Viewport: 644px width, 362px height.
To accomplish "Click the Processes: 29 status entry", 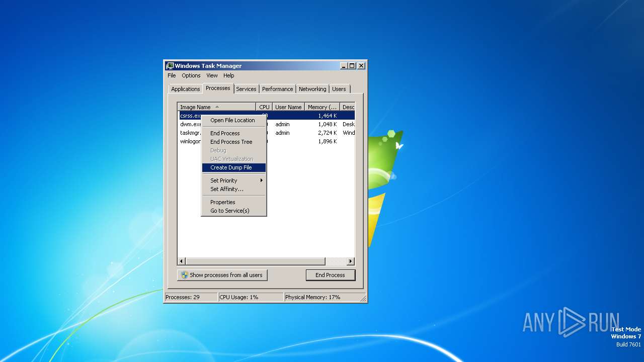I will click(191, 297).
